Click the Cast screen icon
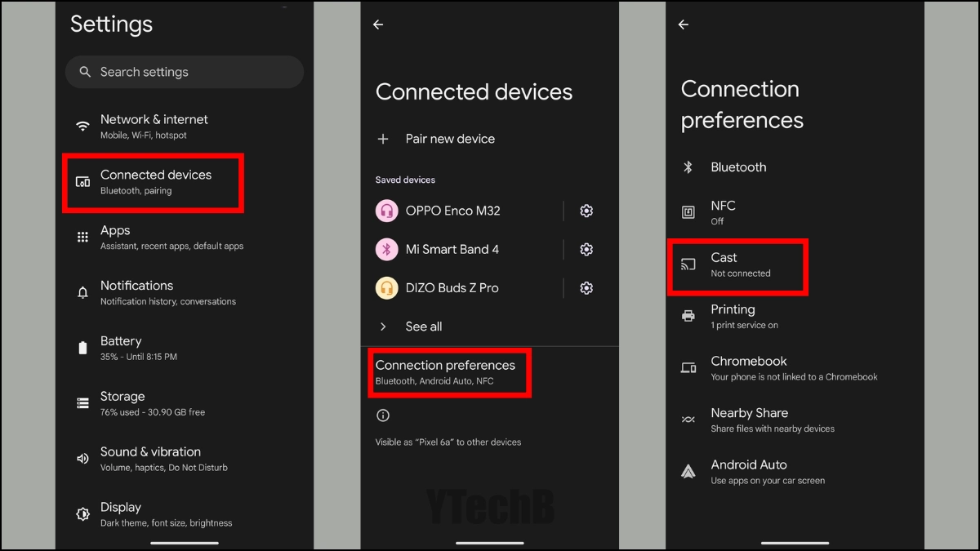 pyautogui.click(x=688, y=264)
